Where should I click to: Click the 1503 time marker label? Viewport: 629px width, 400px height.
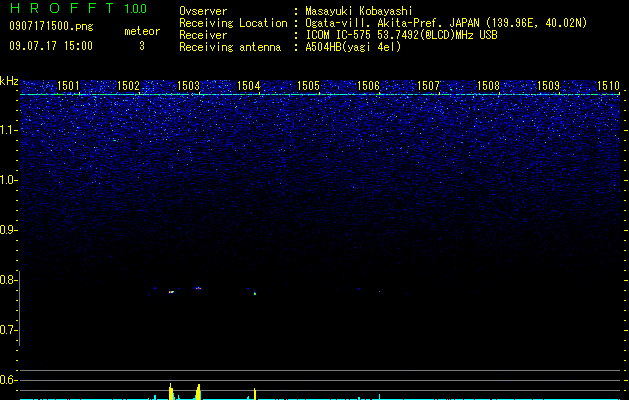[188, 85]
